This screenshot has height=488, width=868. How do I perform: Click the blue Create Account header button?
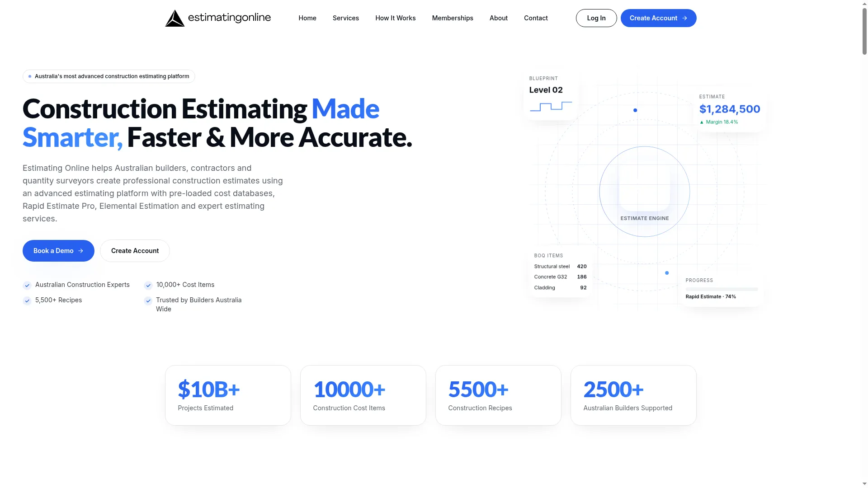tap(658, 18)
